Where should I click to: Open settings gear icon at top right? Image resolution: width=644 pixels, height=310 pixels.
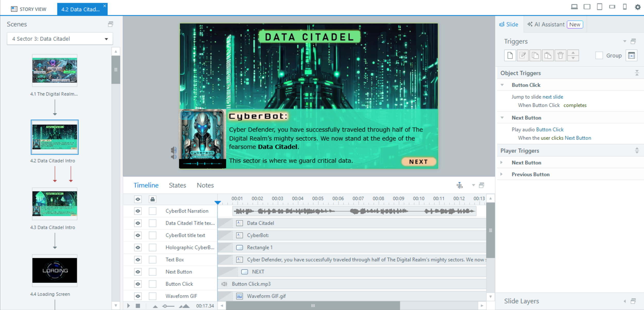(638, 7)
